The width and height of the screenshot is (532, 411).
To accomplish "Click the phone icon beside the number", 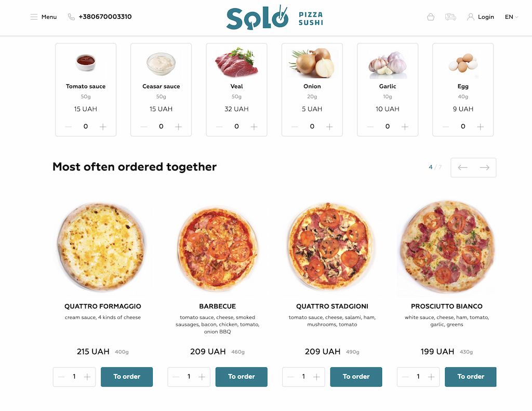I will pos(71,17).
